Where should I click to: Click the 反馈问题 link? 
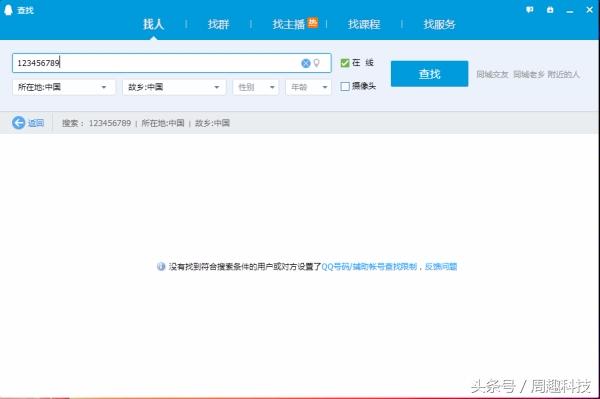click(x=441, y=267)
